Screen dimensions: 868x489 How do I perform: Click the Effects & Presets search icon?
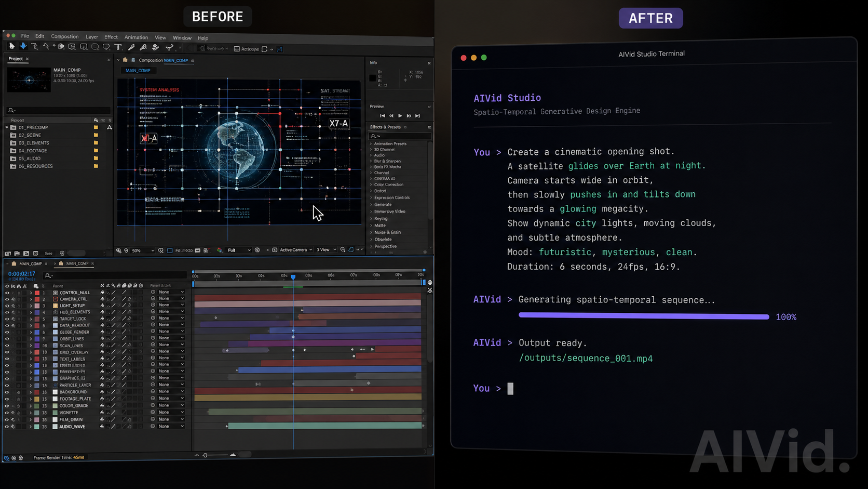tap(374, 136)
